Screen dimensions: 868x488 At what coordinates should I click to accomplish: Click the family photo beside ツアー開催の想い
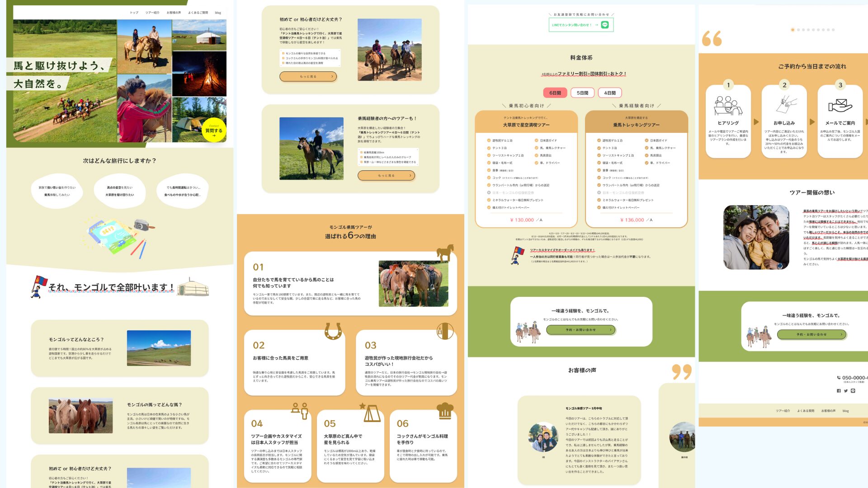(x=756, y=237)
